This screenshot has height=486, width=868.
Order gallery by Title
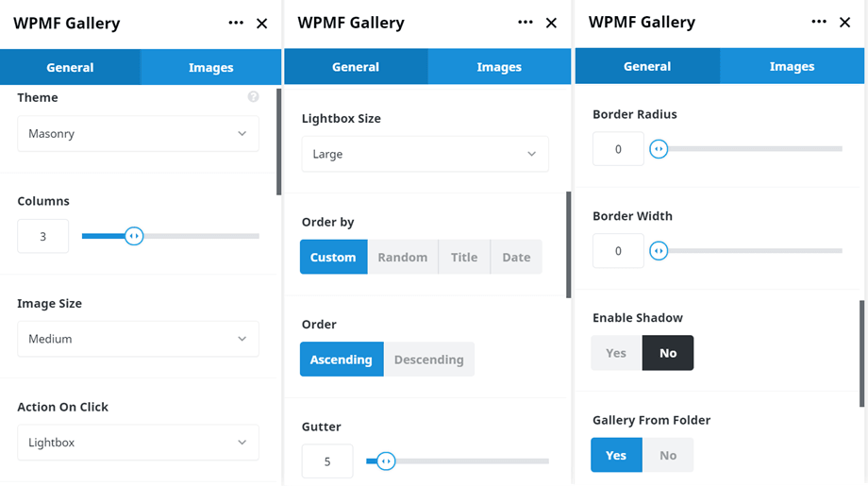tap(464, 257)
